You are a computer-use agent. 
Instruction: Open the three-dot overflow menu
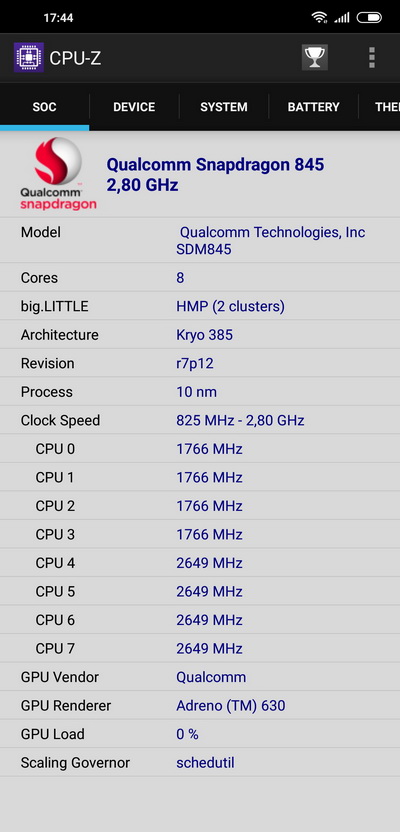[x=372, y=57]
